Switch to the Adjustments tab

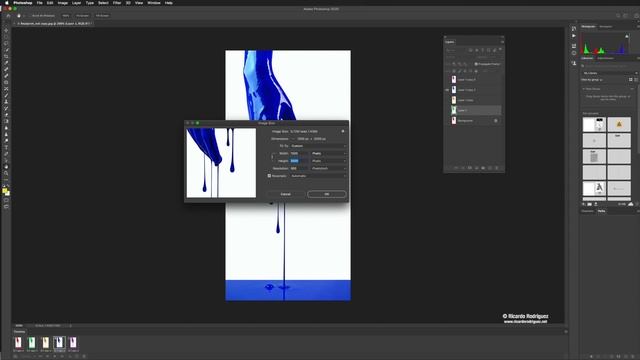pyautogui.click(x=605, y=58)
